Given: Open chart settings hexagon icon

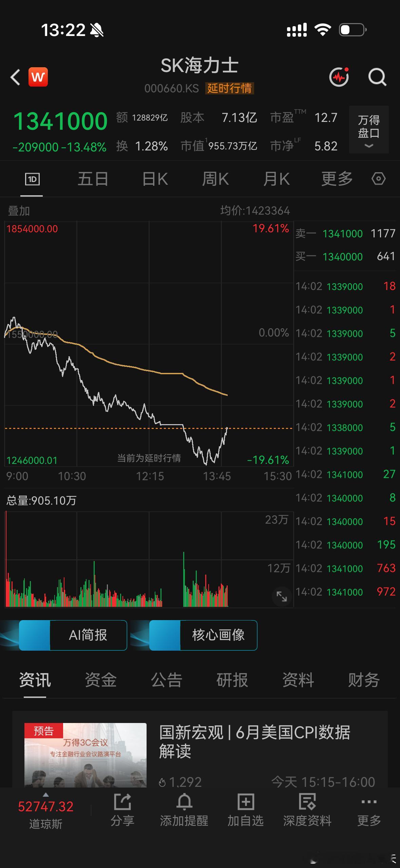Looking at the screenshot, I should (378, 179).
